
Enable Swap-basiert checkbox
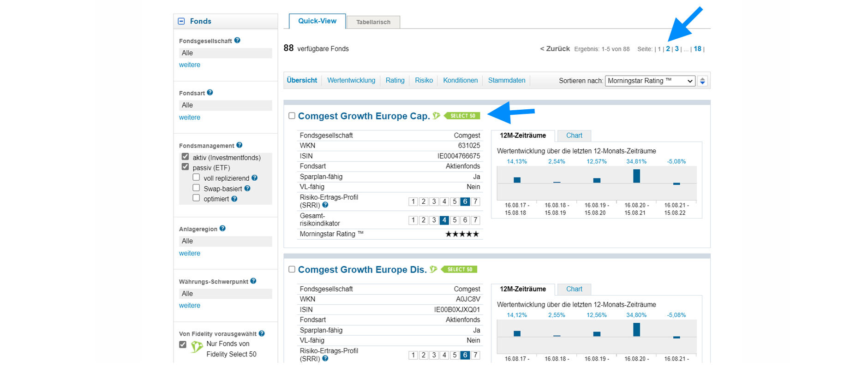tap(196, 188)
